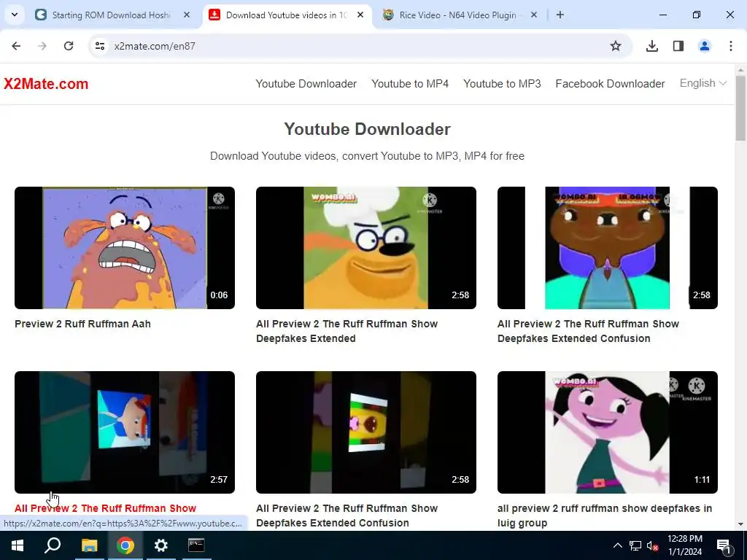
Task: Click the browser forward arrow
Action: pos(42,46)
